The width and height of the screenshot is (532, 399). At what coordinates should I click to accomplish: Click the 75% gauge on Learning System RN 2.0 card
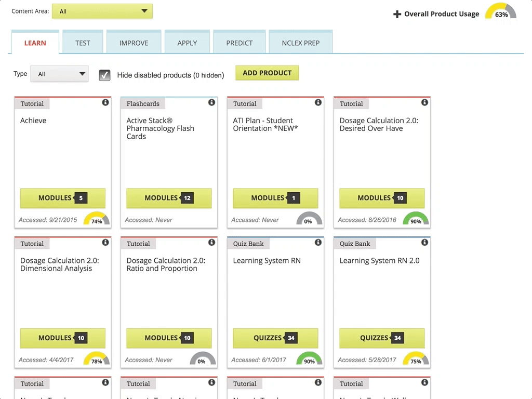[416, 358]
